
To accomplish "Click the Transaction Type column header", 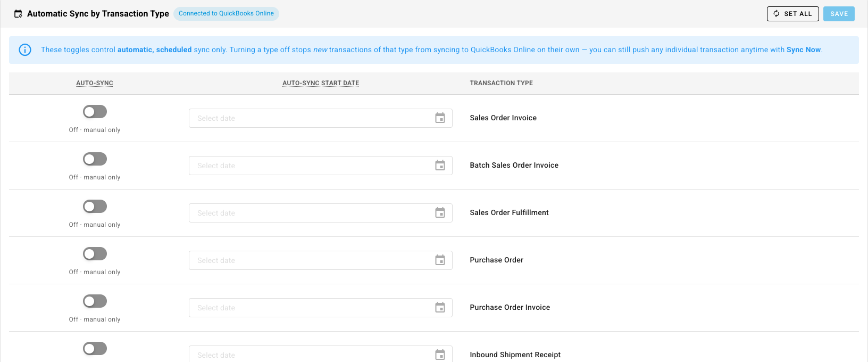I will click(x=501, y=83).
